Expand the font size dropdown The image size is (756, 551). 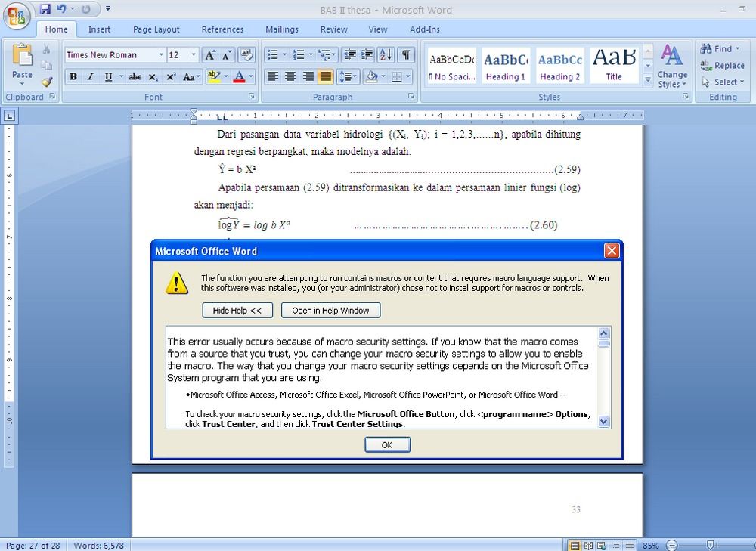pos(194,55)
